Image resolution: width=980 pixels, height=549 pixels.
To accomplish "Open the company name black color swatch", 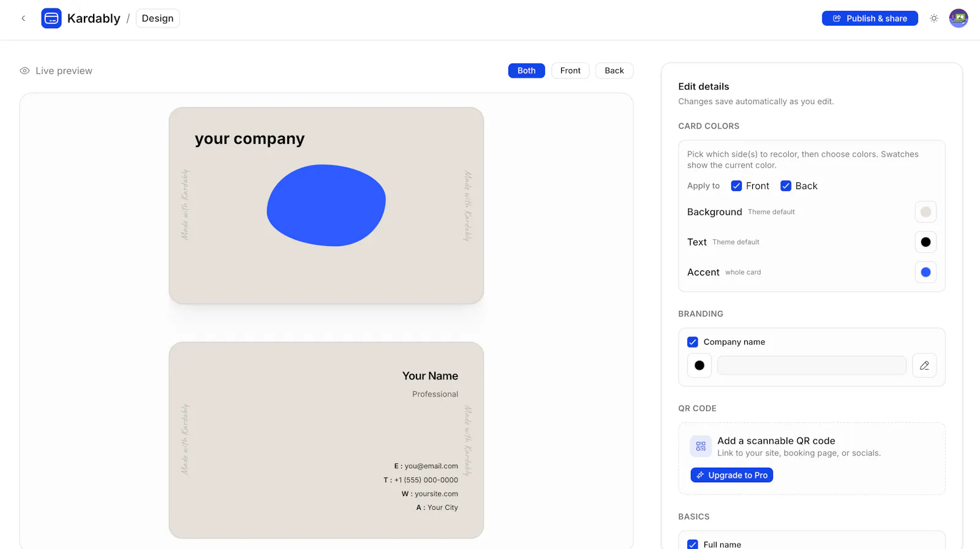I will [x=699, y=365].
